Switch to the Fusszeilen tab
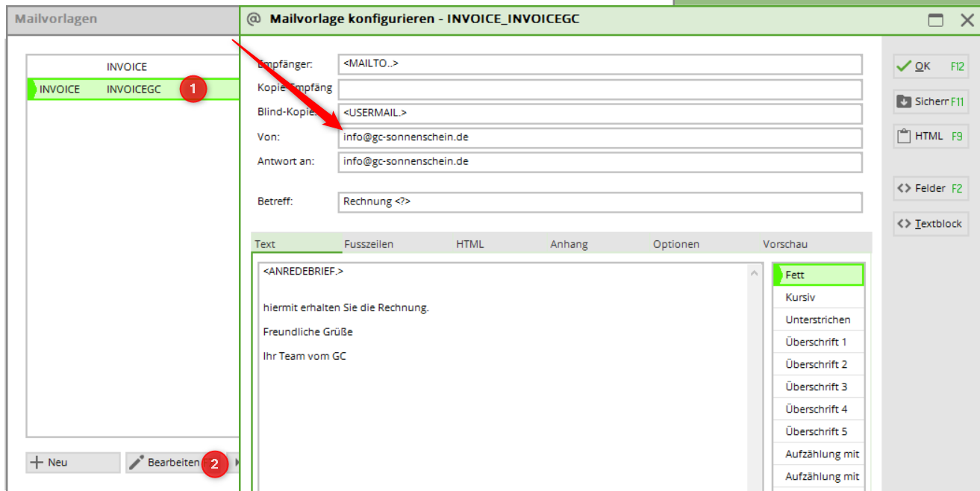Viewport: 980px width, 491px height. 369,244
